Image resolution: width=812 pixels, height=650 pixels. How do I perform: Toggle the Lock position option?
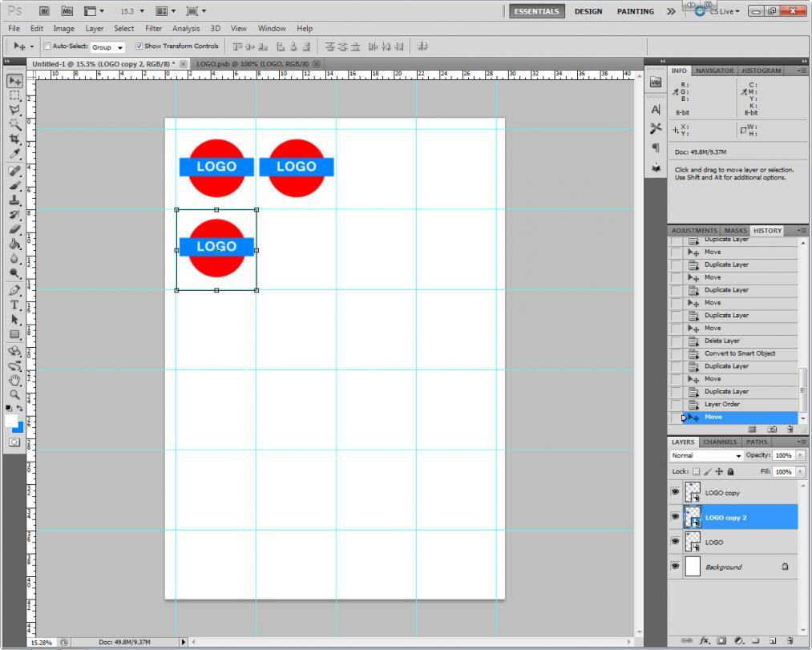[719, 471]
